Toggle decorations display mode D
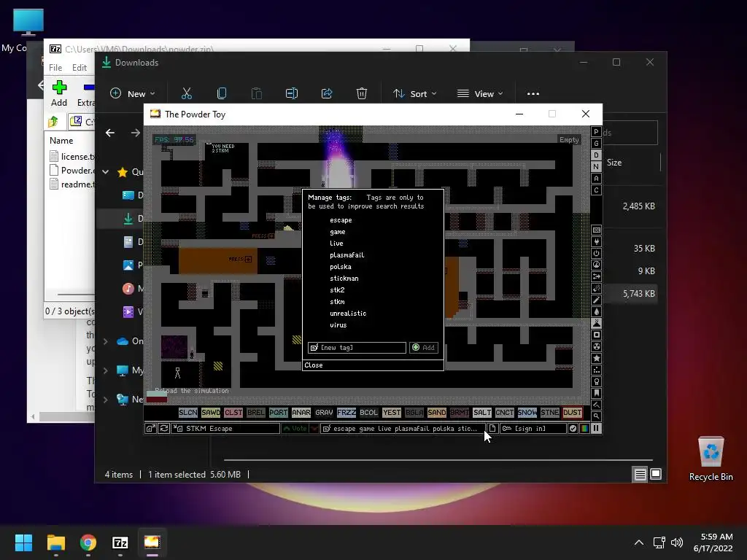This screenshot has width=747, height=560. (596, 155)
